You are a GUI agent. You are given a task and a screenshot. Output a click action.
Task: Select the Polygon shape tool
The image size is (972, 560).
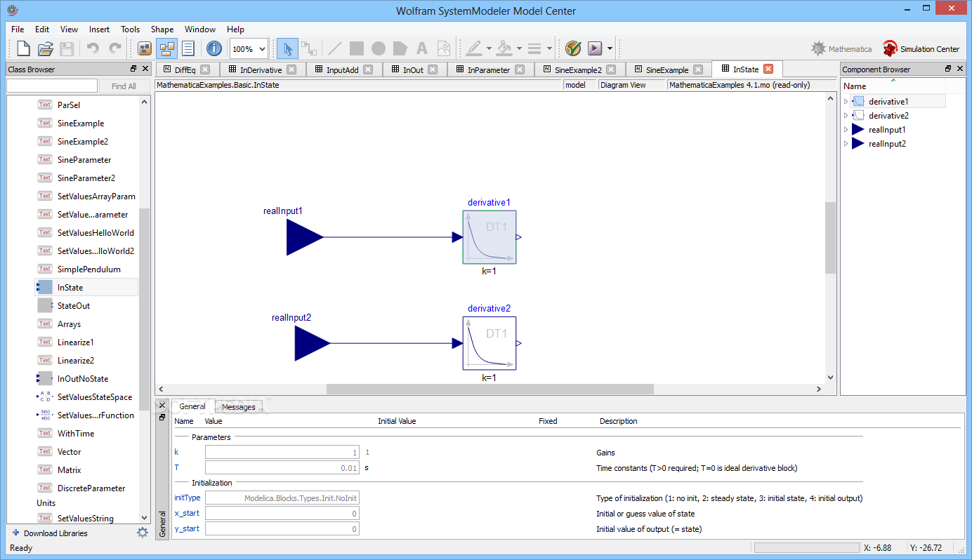click(x=400, y=48)
